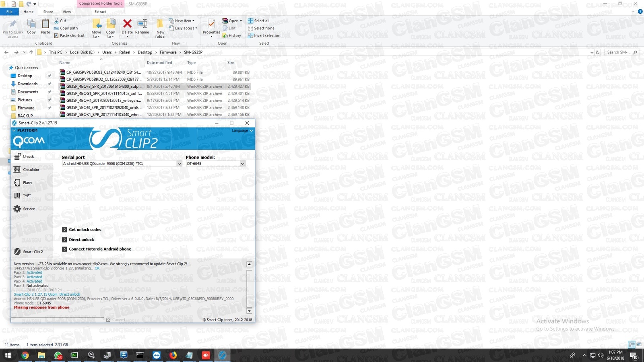
Task: Open the Start menu
Action: 8,355
